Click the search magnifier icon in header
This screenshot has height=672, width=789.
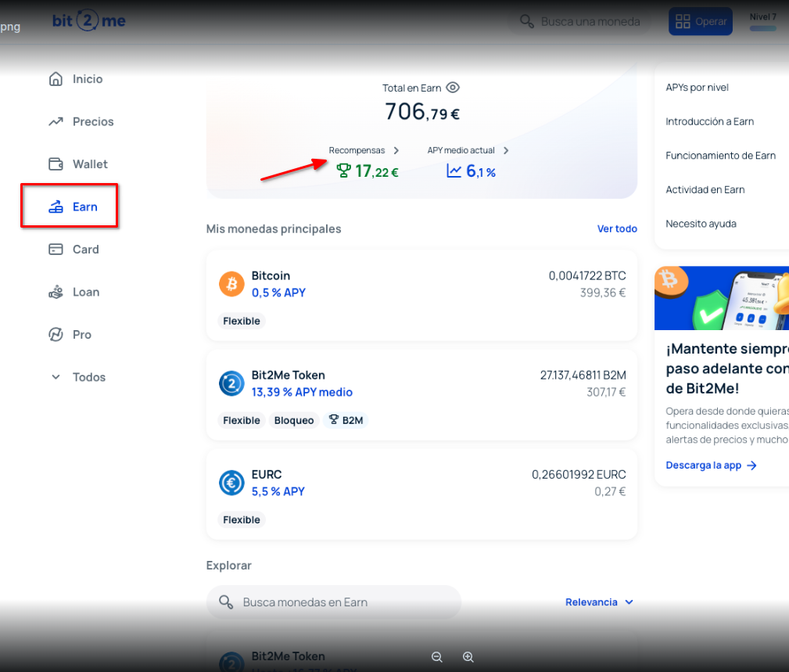(x=527, y=21)
